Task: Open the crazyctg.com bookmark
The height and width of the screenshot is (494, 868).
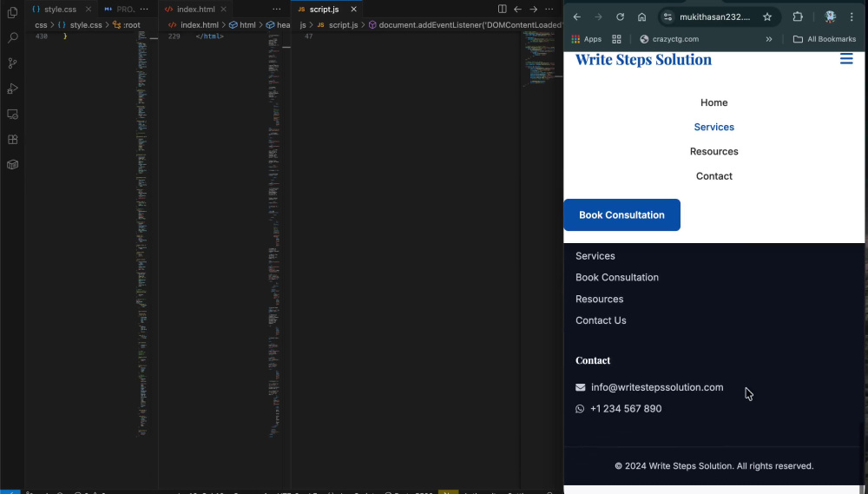Action: tap(668, 39)
